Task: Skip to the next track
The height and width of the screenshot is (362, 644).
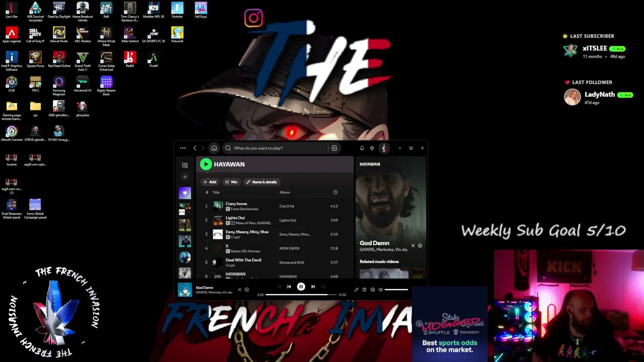Action: tap(313, 287)
